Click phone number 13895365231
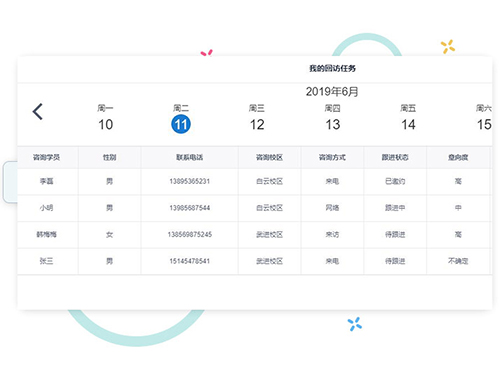This screenshot has height=379, width=500. point(190,181)
